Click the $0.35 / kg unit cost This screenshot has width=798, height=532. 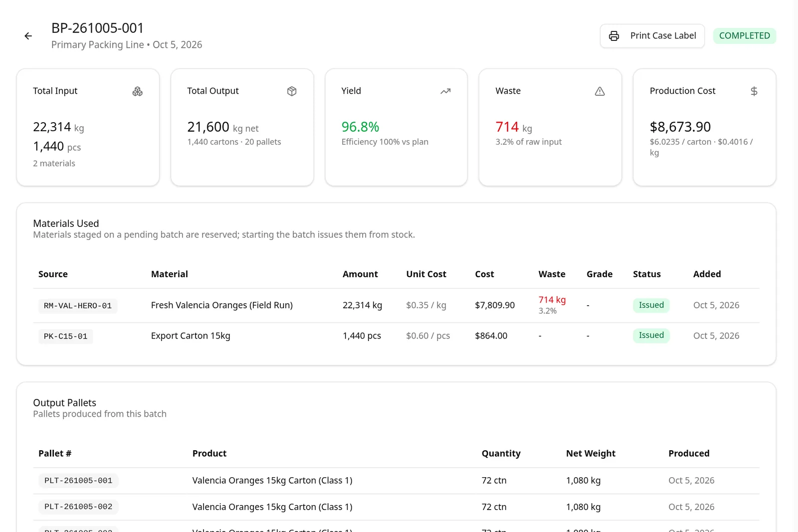coord(426,305)
